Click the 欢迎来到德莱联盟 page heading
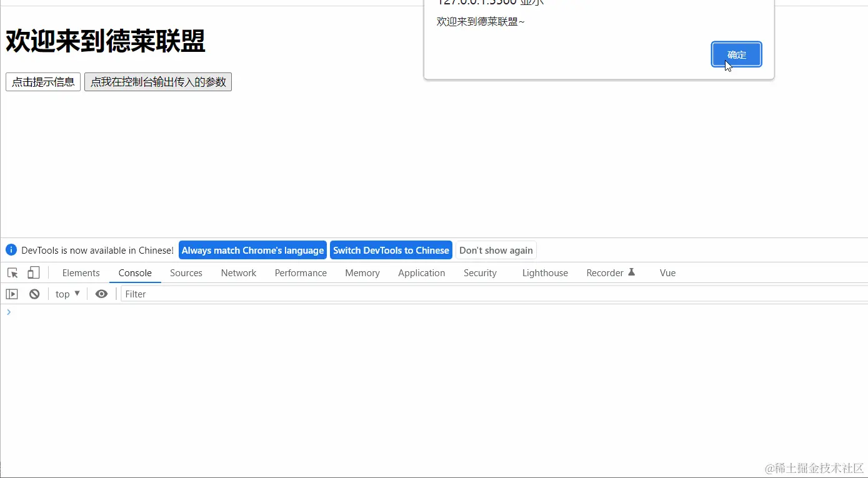The width and height of the screenshot is (868, 478). point(106,41)
